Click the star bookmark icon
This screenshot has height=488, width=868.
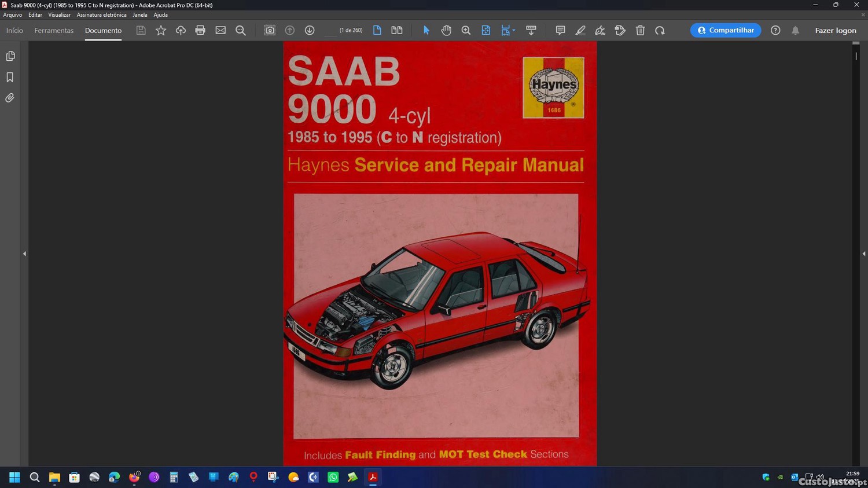[x=161, y=30]
